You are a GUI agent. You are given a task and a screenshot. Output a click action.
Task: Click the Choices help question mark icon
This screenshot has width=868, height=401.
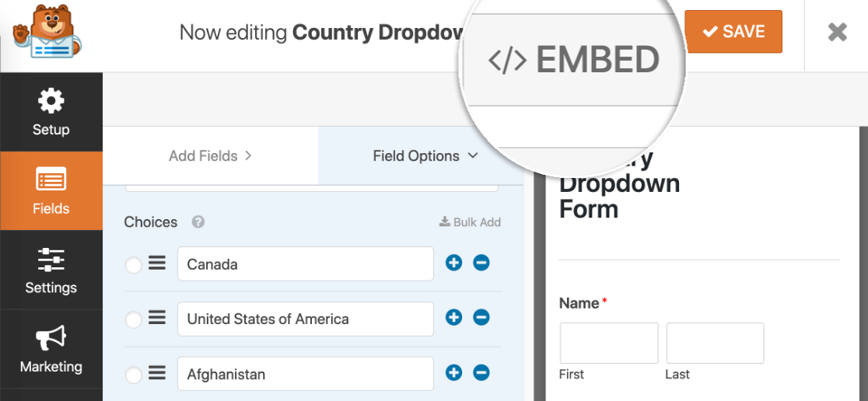(x=198, y=222)
